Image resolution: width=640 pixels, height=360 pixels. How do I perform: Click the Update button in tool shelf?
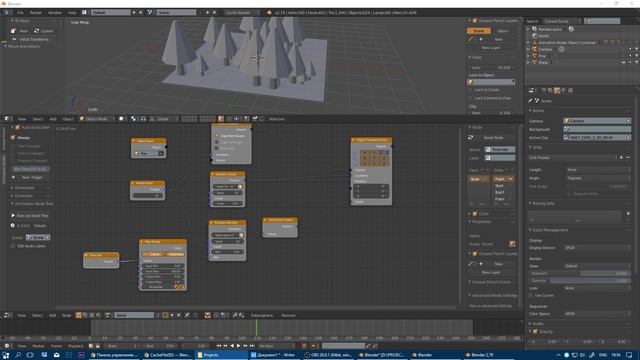pos(44,31)
